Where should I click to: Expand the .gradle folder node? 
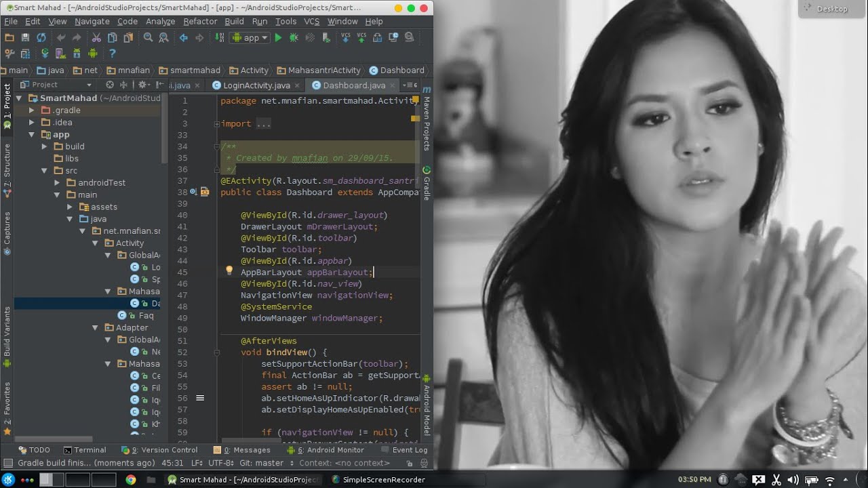coord(32,110)
